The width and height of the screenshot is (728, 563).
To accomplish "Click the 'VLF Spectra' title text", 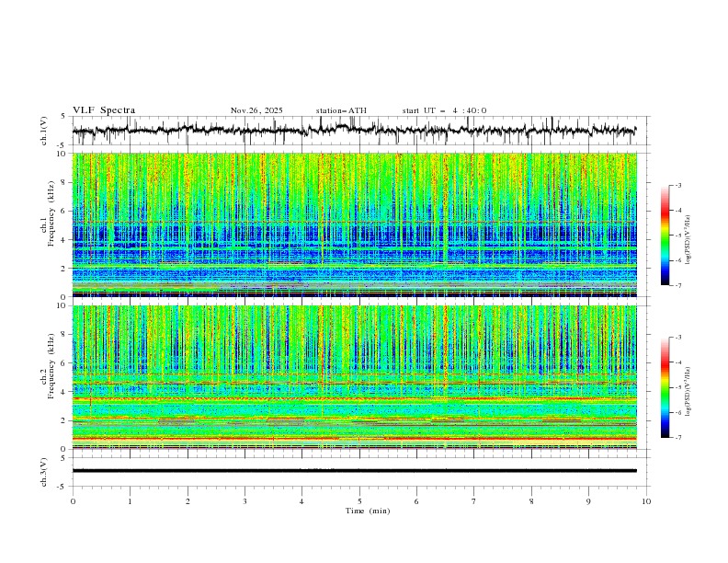I will pyautogui.click(x=104, y=110).
